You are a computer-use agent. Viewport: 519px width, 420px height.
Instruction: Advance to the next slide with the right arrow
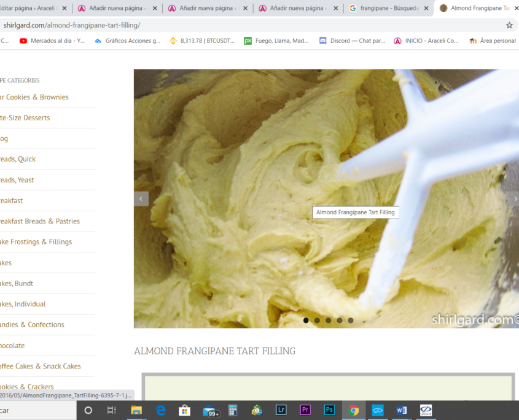point(515,199)
